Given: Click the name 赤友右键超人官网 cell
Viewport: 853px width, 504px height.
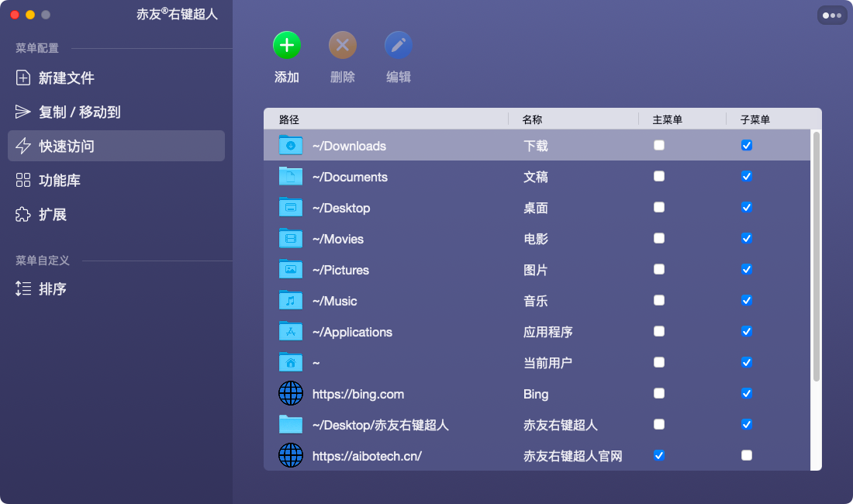Looking at the screenshot, I should pyautogui.click(x=573, y=456).
